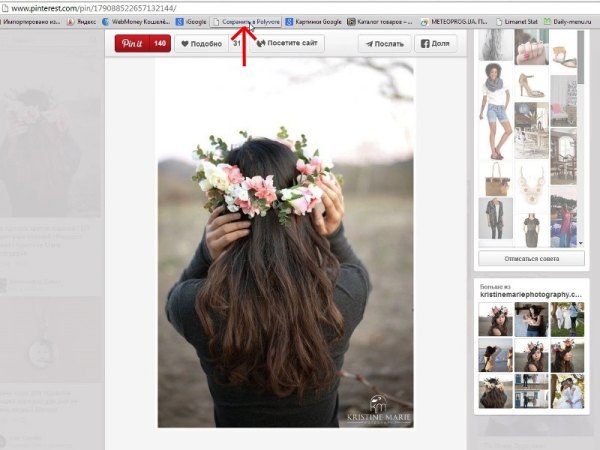
Task: Click the main flower crown pin photo
Action: click(x=285, y=243)
